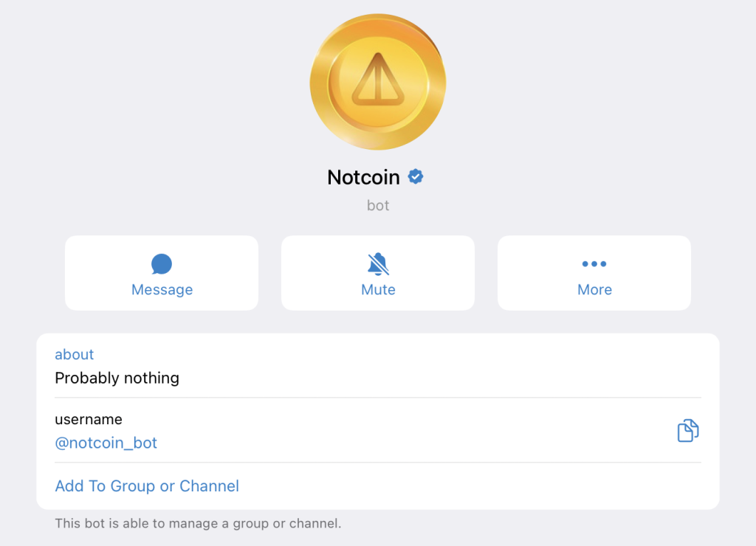Click the "username" field label
Viewport: 756px width, 546px height.
tap(89, 420)
